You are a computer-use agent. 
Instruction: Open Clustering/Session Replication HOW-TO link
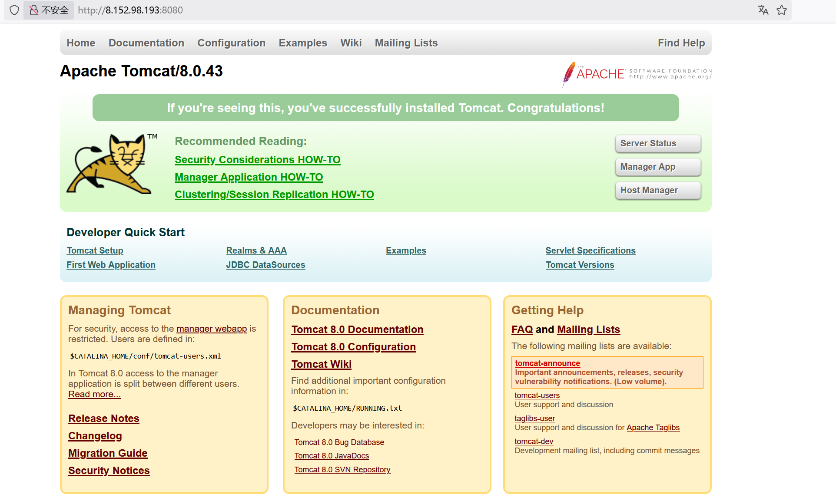pyautogui.click(x=274, y=194)
